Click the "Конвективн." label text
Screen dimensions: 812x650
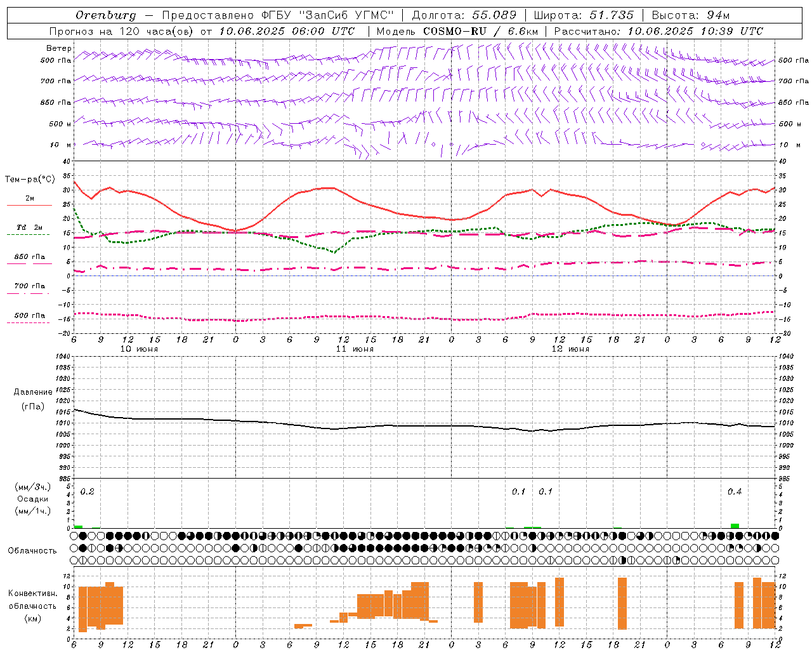coord(32,594)
